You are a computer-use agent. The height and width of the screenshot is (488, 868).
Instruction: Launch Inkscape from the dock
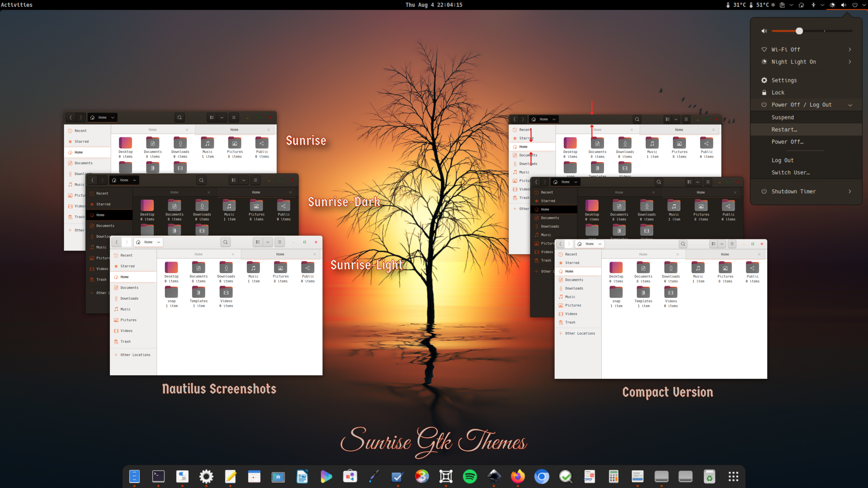coord(494,476)
